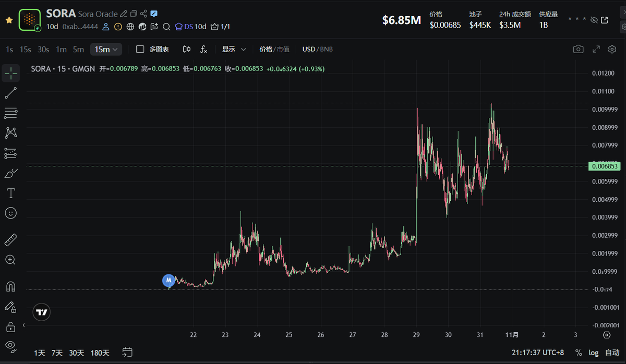Enable the 多图表 multi-chart checkbox
This screenshot has width=626, height=364.
(140, 49)
